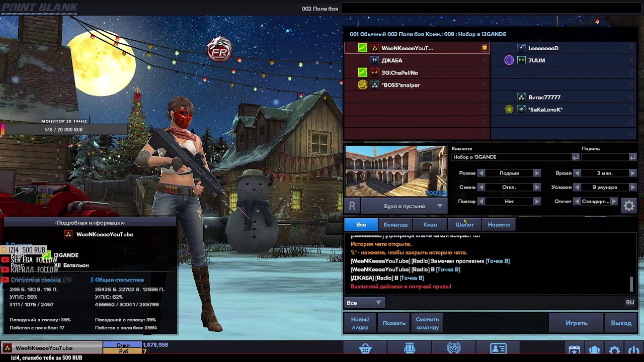Image resolution: width=644 pixels, height=362 pixels.
Task: Switch to the Клан chat tab
Action: tap(430, 225)
